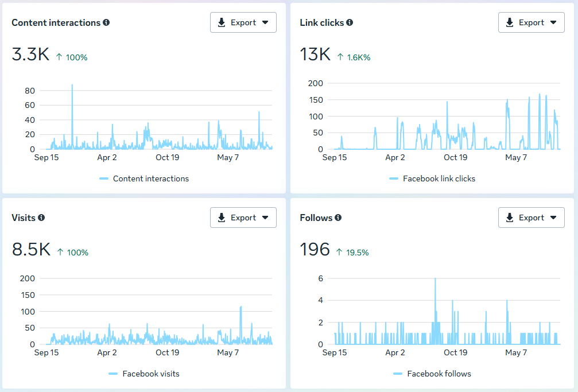Toggle the Content interactions legend series
This screenshot has height=392, width=578.
tap(144, 178)
